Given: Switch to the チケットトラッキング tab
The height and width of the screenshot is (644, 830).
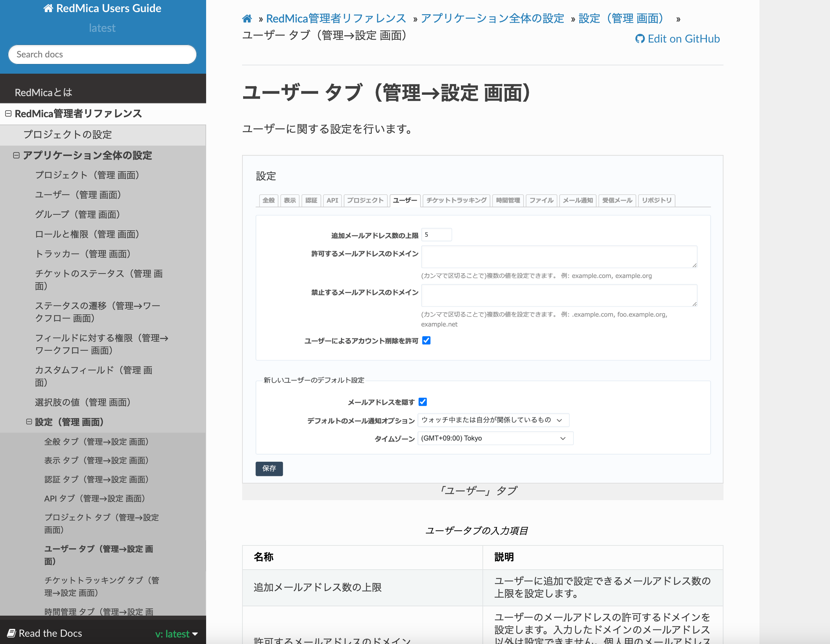Looking at the screenshot, I should [x=456, y=200].
